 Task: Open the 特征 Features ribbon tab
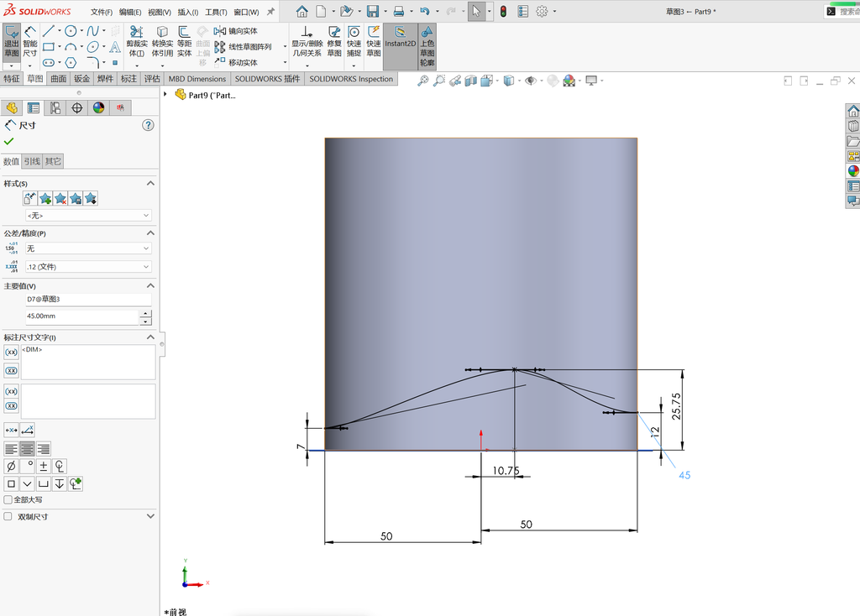12,79
